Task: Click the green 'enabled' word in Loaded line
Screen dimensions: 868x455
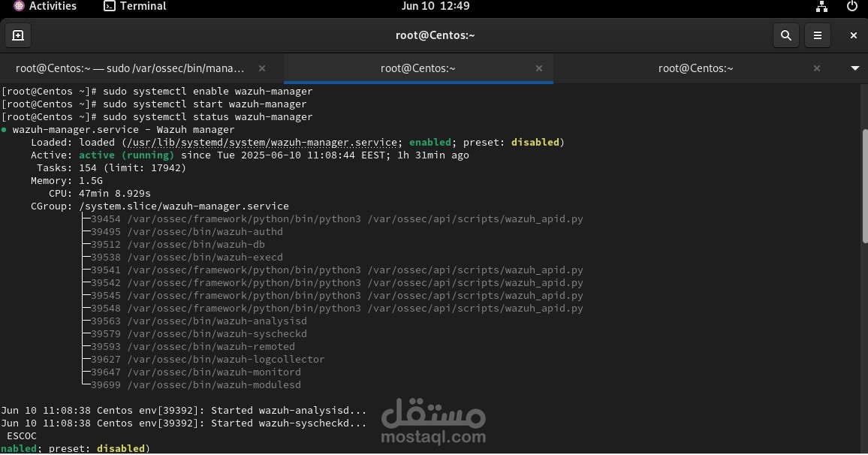Action: [430, 142]
